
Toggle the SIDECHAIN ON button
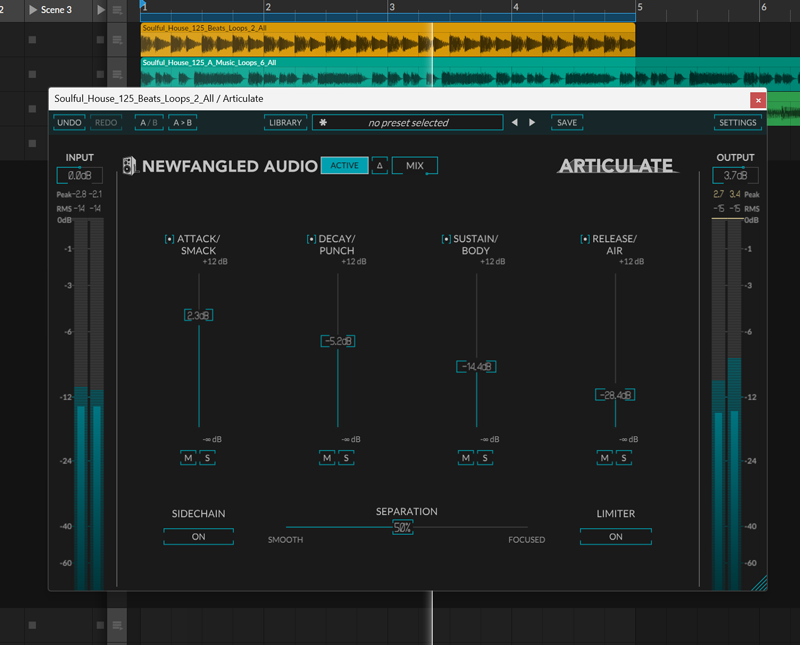click(x=198, y=537)
